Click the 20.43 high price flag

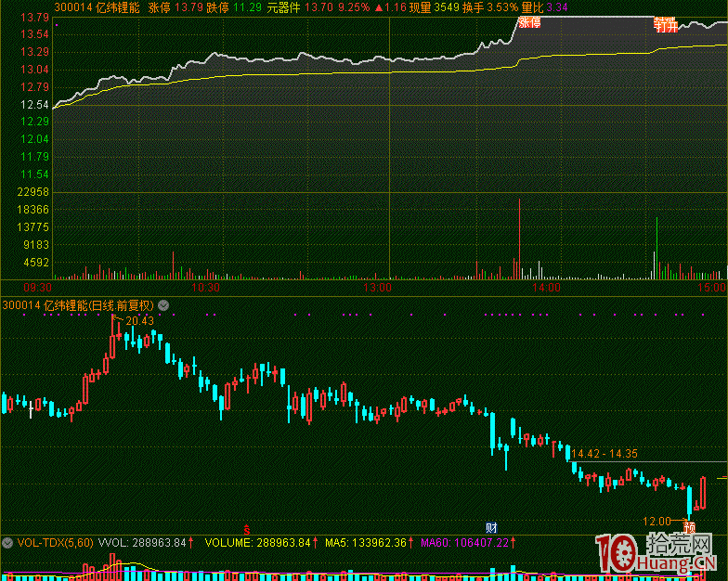(138, 320)
